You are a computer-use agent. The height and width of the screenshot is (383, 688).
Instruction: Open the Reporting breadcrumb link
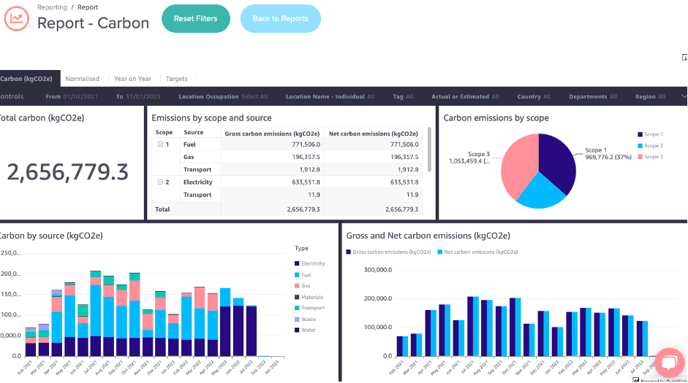(x=52, y=7)
